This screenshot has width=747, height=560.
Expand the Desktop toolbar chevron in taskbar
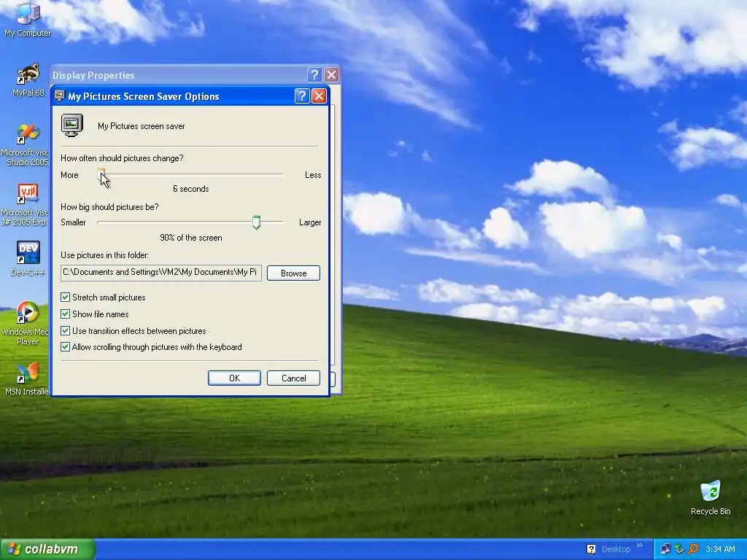coord(639,545)
